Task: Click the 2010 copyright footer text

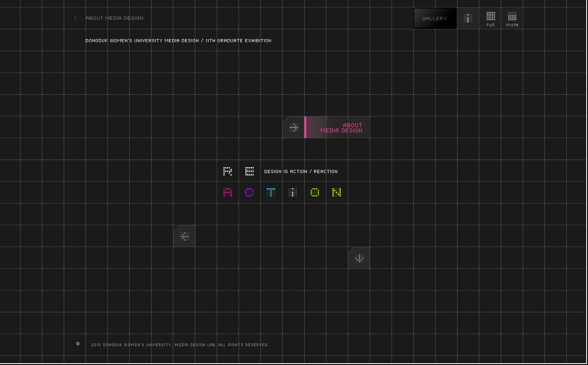Action: pos(180,345)
